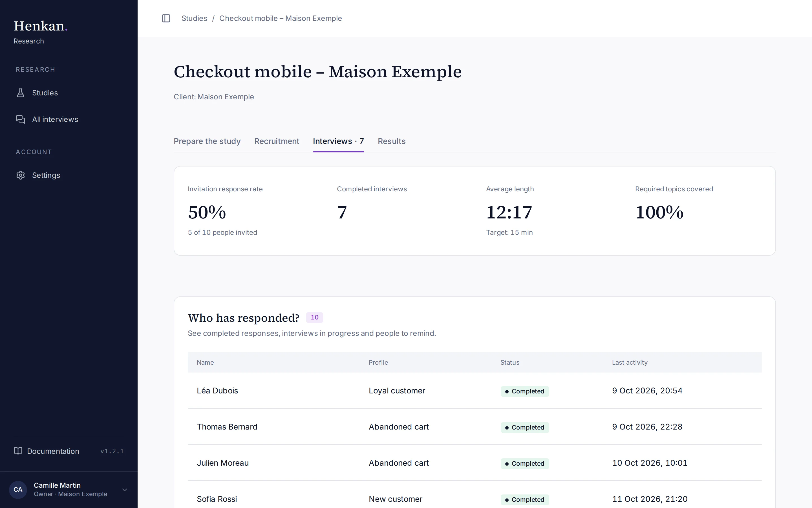Toggle the sidebar panel icon

(x=166, y=18)
